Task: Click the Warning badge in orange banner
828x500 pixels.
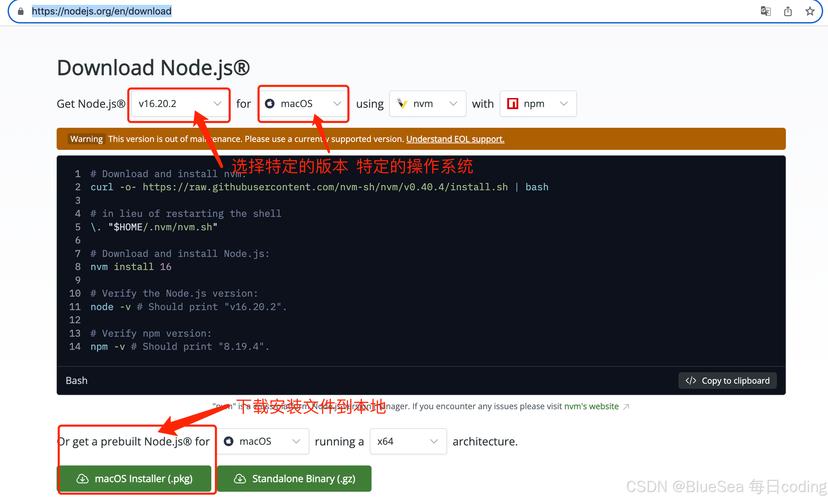Action: [86, 139]
